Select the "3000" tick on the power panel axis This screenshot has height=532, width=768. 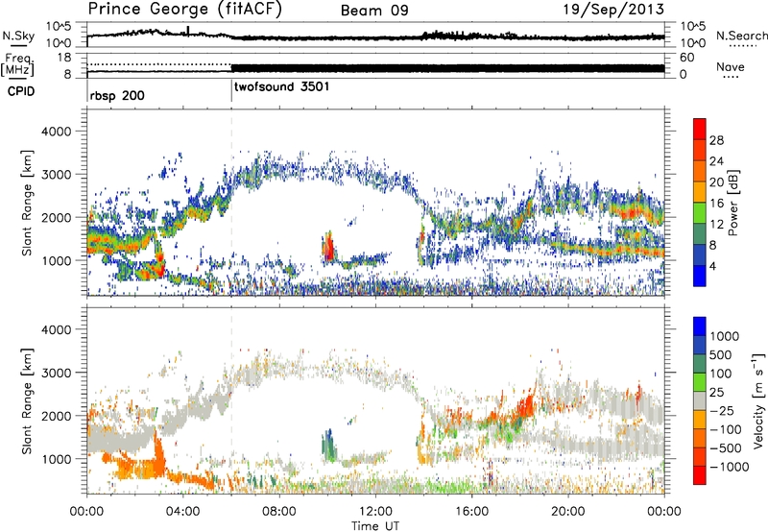click(57, 175)
